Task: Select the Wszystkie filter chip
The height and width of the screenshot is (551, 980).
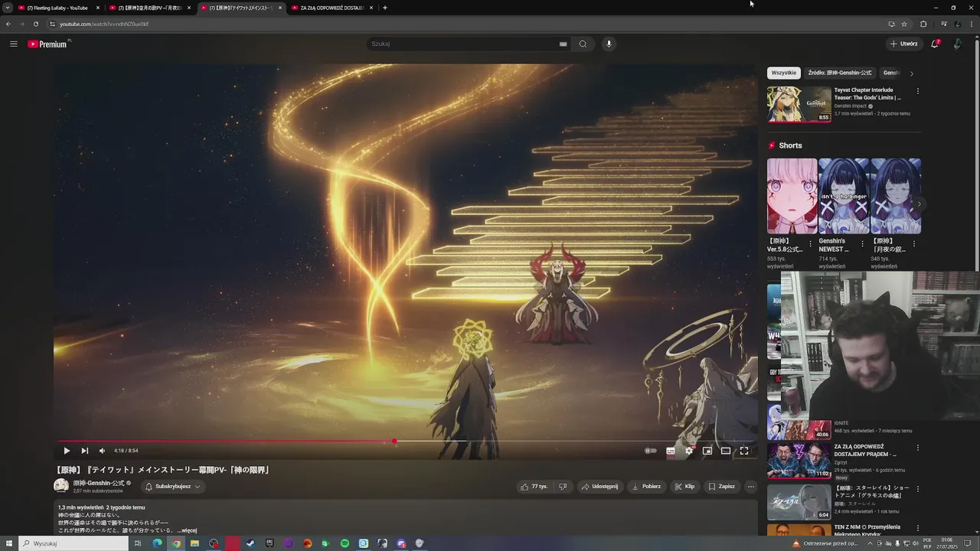Action: point(784,73)
